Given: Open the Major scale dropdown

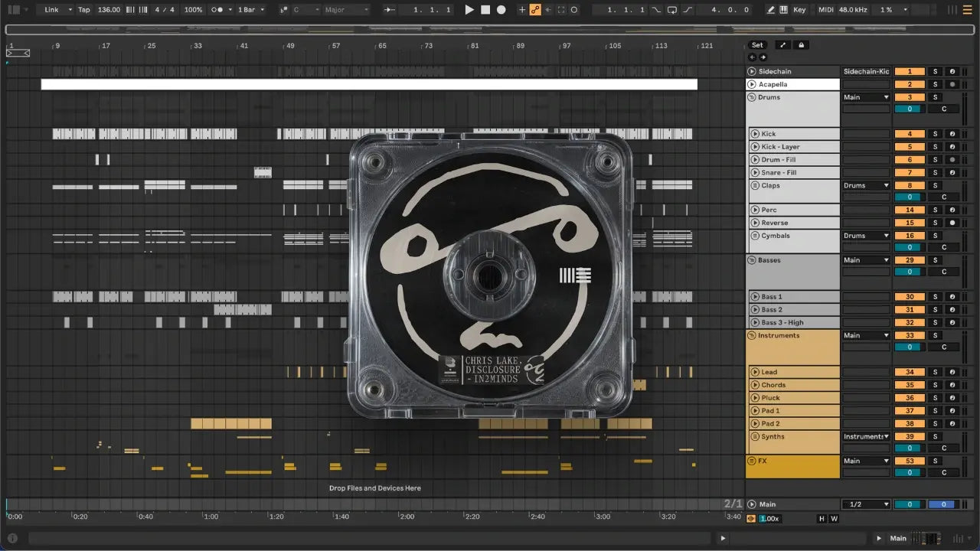Looking at the screenshot, I should pos(346,10).
